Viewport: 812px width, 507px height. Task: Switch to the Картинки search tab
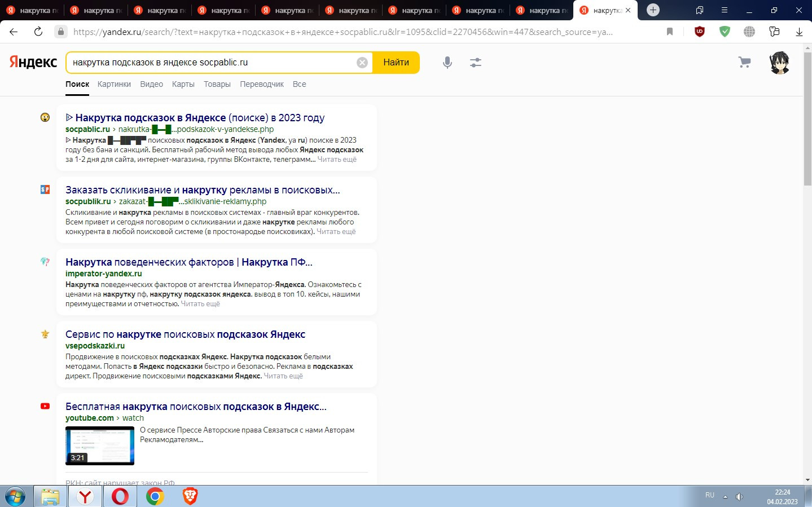(114, 84)
